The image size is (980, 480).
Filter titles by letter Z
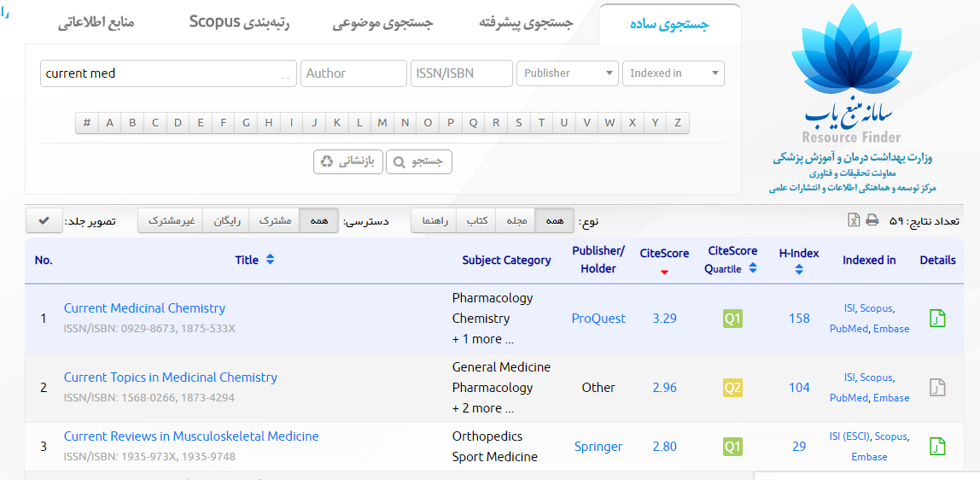pos(678,123)
